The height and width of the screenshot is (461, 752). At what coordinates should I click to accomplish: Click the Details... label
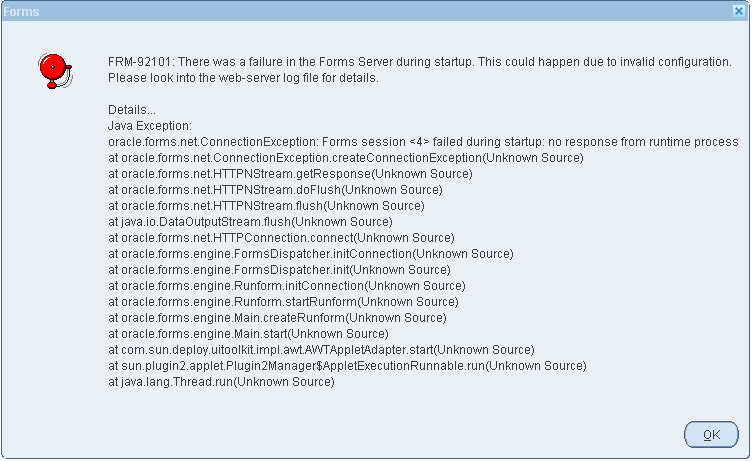pyautogui.click(x=132, y=110)
